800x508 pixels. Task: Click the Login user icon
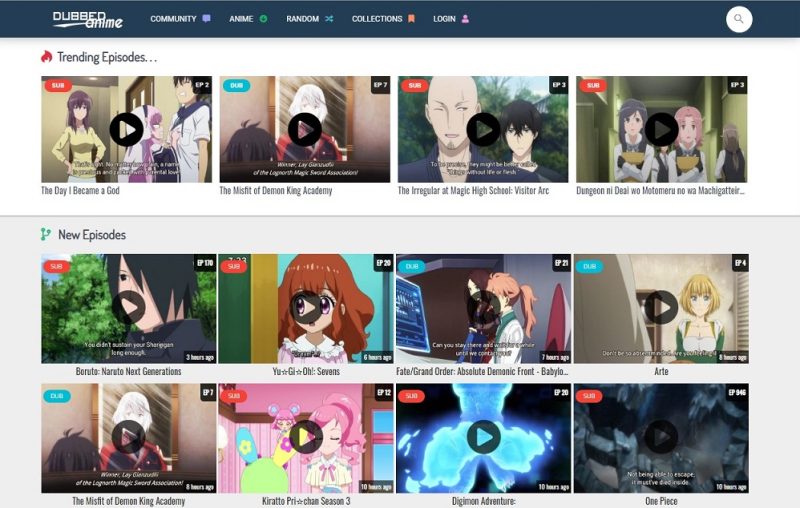pyautogui.click(x=465, y=19)
